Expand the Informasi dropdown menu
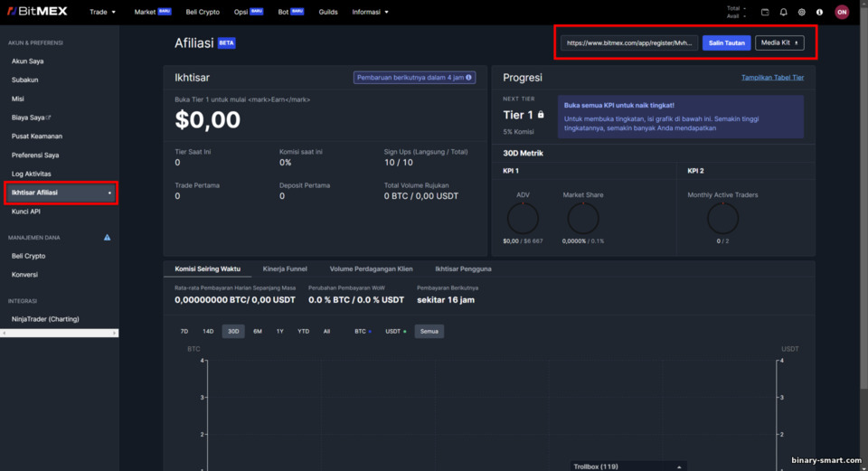This screenshot has height=471, width=868. pyautogui.click(x=371, y=12)
